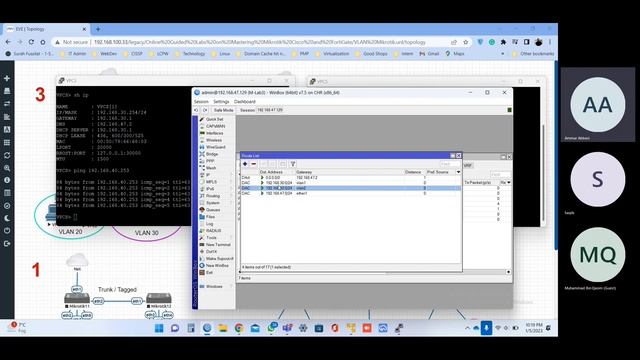640x360 pixels.
Task: Click the Chrome address bar URL
Action: pyautogui.click(x=259, y=42)
